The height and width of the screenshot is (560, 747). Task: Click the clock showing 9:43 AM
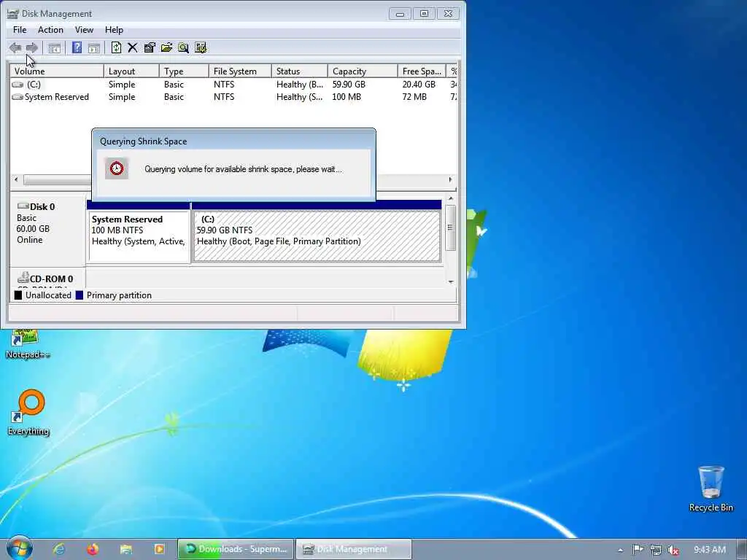[709, 550]
